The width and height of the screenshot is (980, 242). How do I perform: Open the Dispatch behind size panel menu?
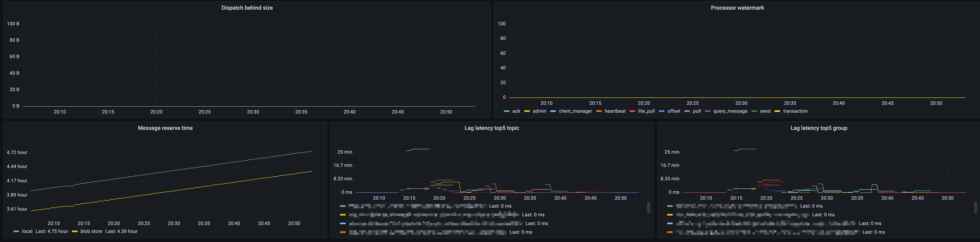[x=247, y=8]
